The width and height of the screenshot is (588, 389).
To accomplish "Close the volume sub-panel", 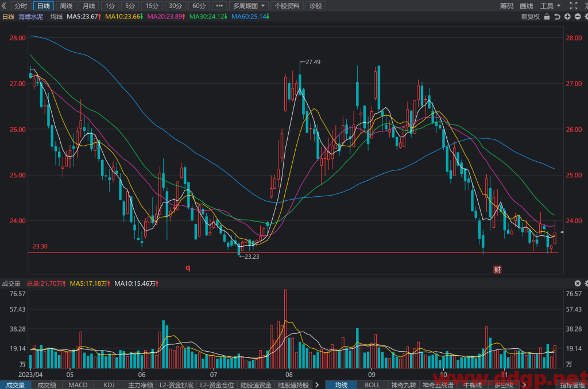I will point(578,283).
